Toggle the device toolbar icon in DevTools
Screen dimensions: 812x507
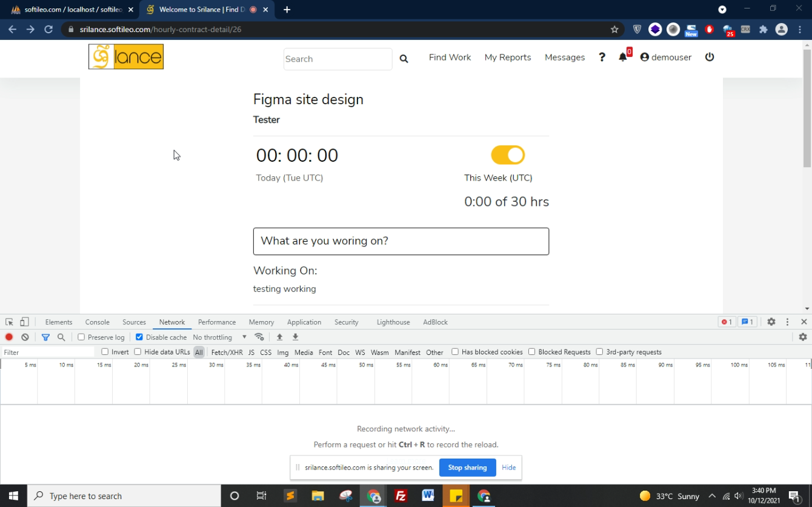pyautogui.click(x=24, y=322)
